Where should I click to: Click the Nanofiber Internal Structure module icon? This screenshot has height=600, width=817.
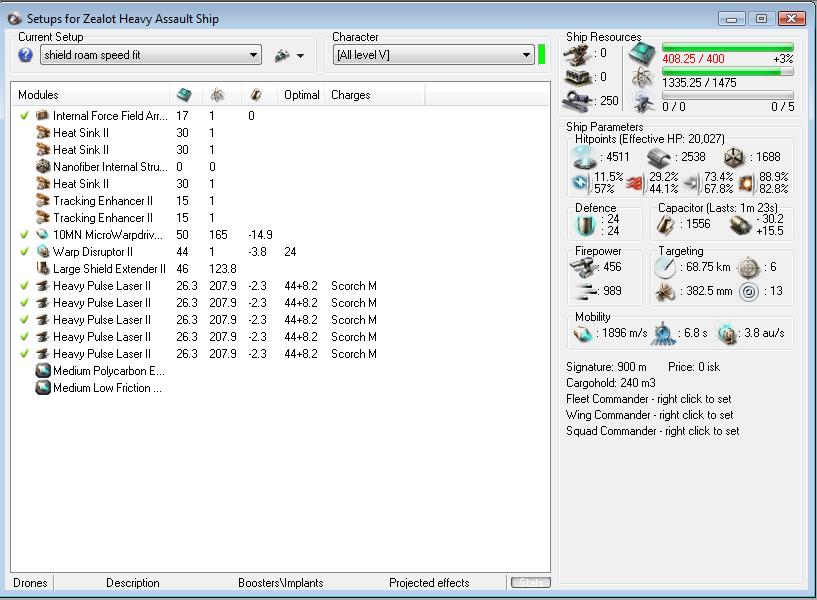click(43, 167)
